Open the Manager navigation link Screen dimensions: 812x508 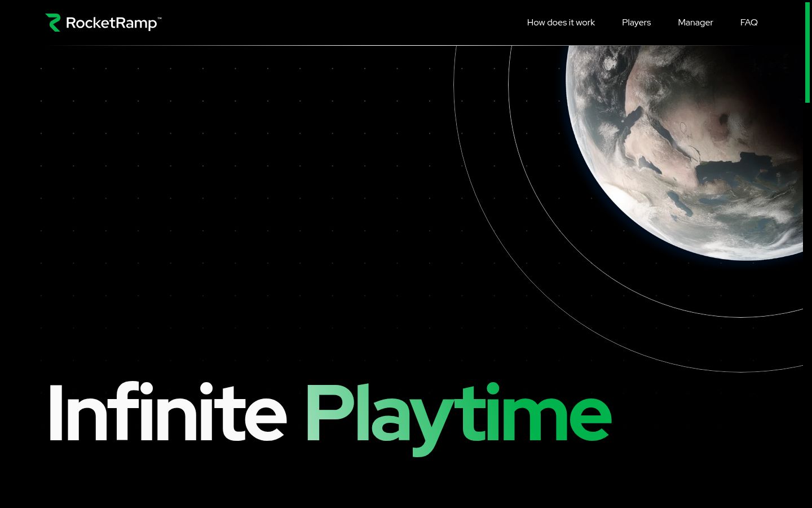tap(695, 23)
